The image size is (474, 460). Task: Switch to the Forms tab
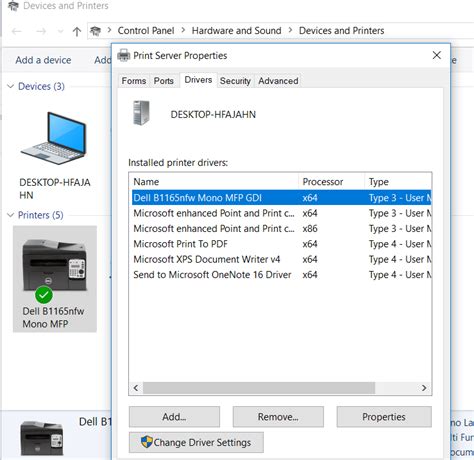(x=134, y=81)
